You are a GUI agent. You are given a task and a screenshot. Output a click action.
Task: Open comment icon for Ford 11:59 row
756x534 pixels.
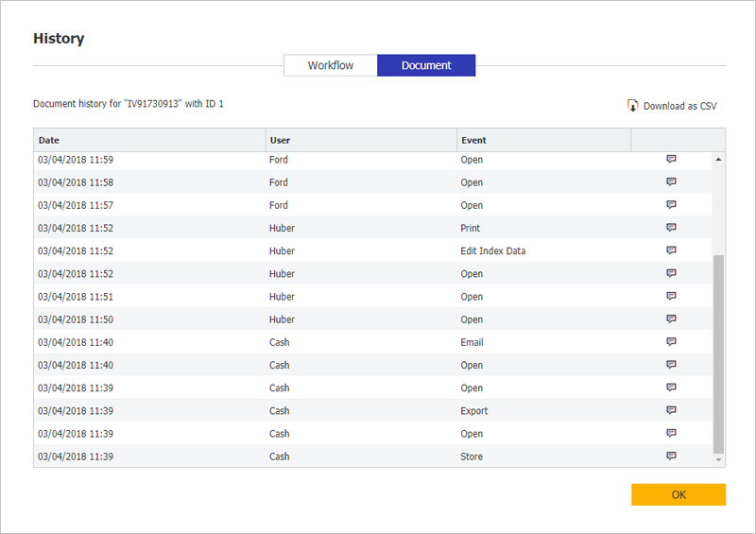pyautogui.click(x=671, y=160)
